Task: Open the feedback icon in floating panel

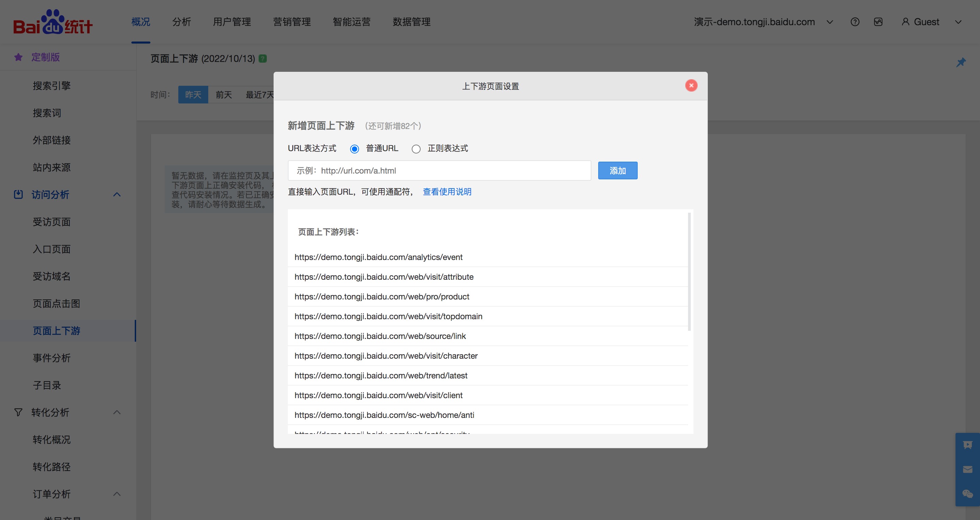Action: tap(967, 445)
